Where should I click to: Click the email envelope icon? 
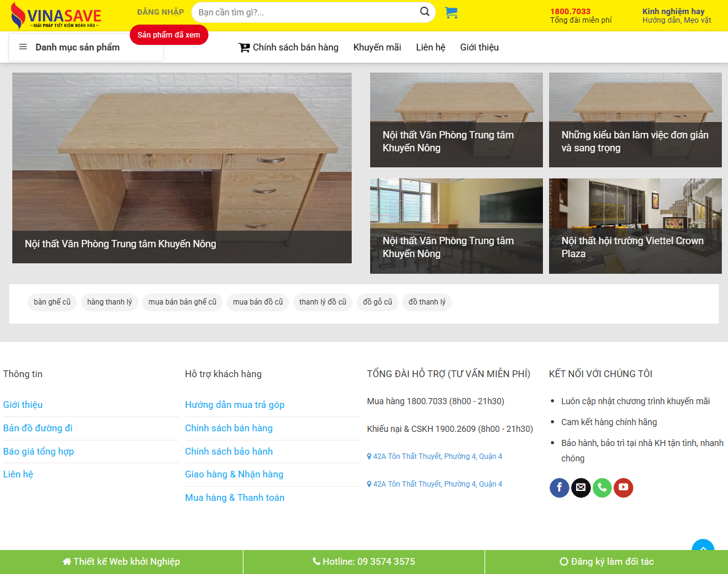click(580, 487)
